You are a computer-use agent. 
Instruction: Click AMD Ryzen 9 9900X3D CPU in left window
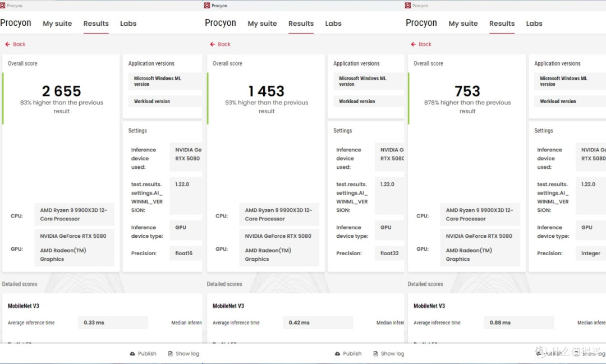pos(74,214)
